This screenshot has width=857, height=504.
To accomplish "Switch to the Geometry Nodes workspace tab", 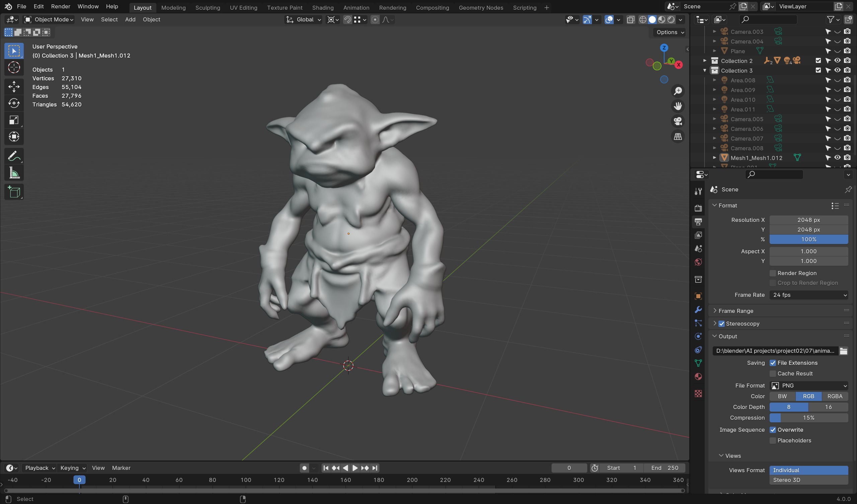I will 480,7.
